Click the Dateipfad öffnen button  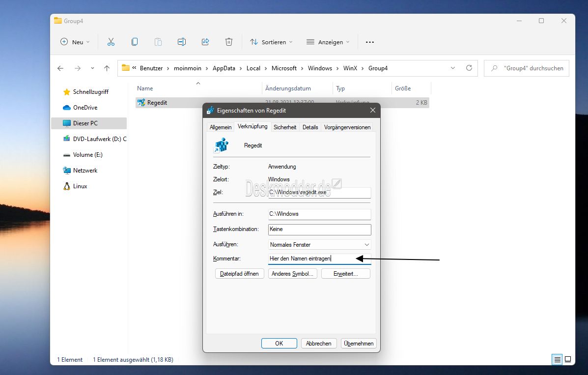239,274
